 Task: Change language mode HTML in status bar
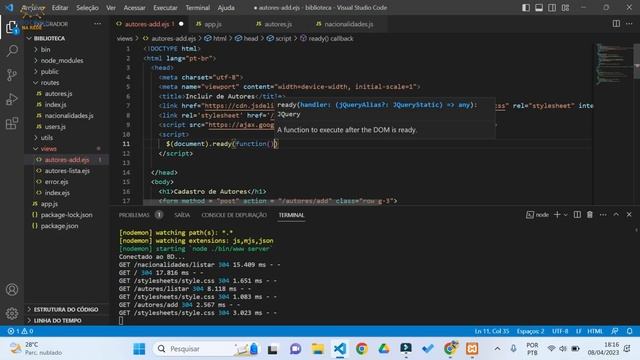point(595,331)
